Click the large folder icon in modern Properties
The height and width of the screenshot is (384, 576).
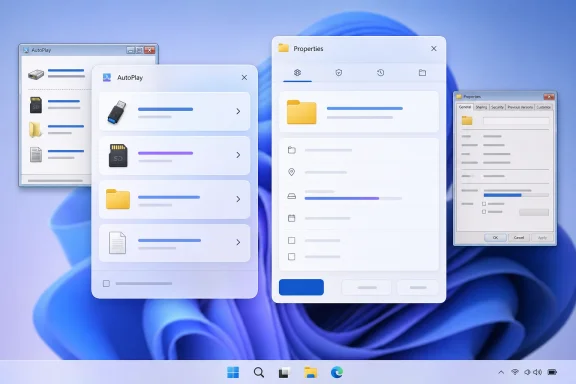302,112
